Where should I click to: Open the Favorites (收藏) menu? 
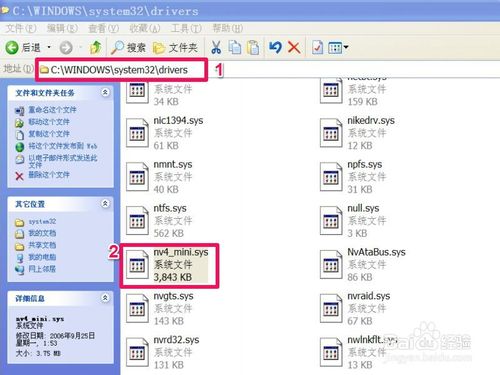pyautogui.click(x=145, y=28)
